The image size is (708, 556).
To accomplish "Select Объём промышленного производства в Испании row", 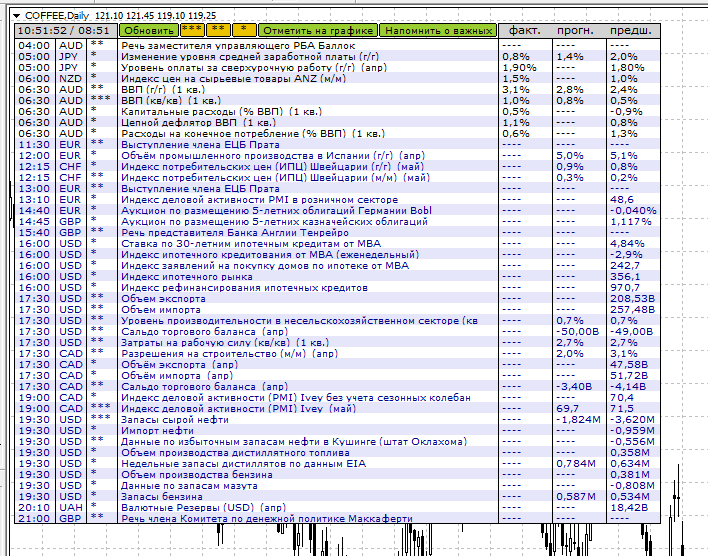I will coord(337,155).
